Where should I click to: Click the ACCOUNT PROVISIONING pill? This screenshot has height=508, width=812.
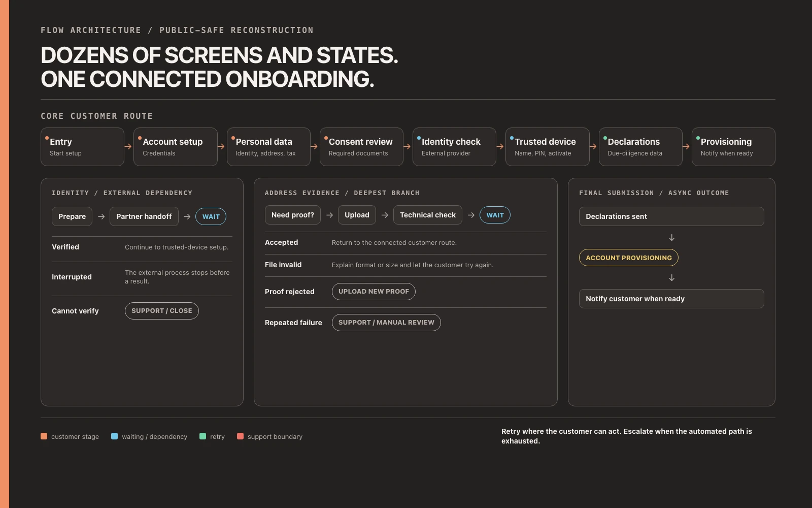point(629,258)
